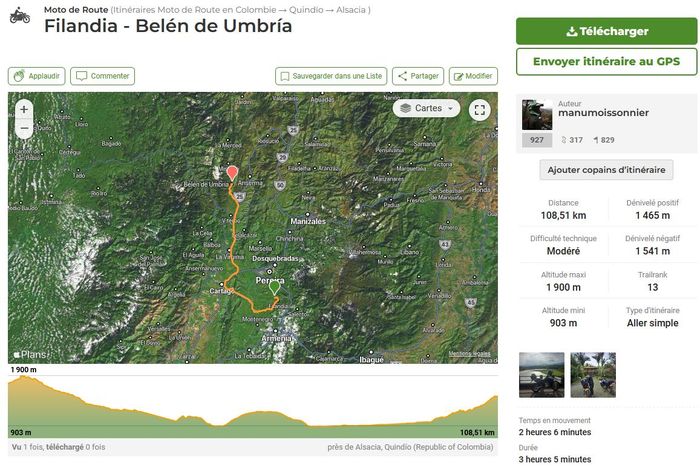Viewport: 700px width, 466px height.
Task: Share the route via Partager
Action: (x=417, y=76)
